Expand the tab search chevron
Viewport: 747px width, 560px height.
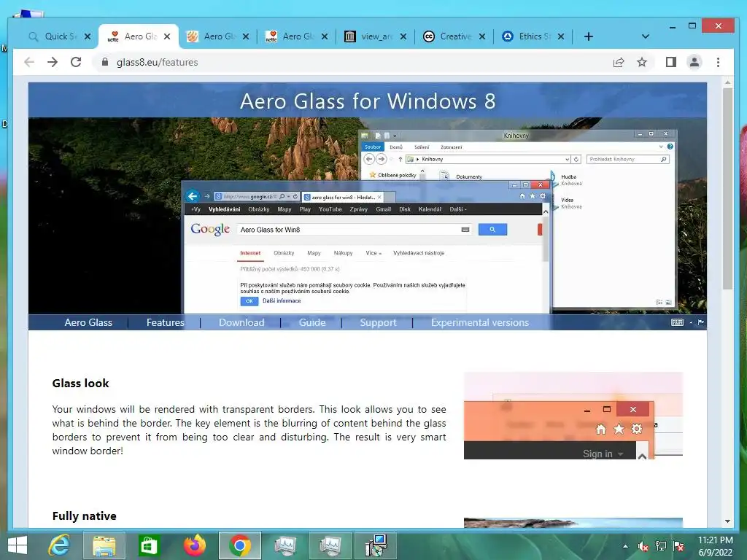[646, 36]
